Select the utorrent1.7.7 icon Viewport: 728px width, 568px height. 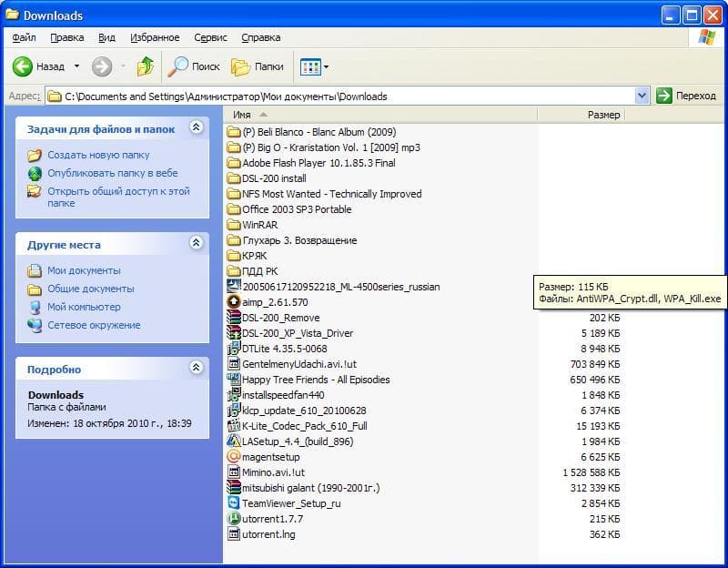click(x=234, y=518)
